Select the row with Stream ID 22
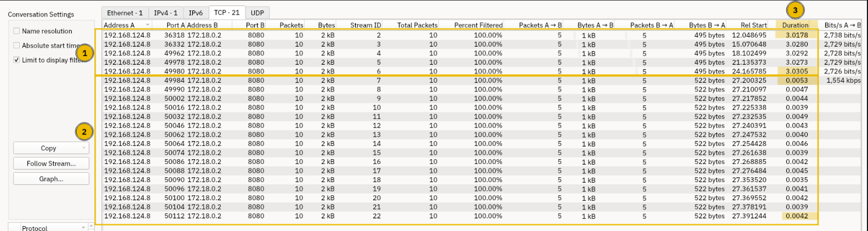 [482, 216]
